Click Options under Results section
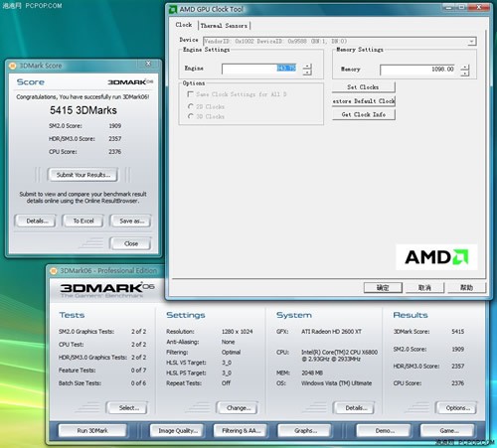 (456, 408)
